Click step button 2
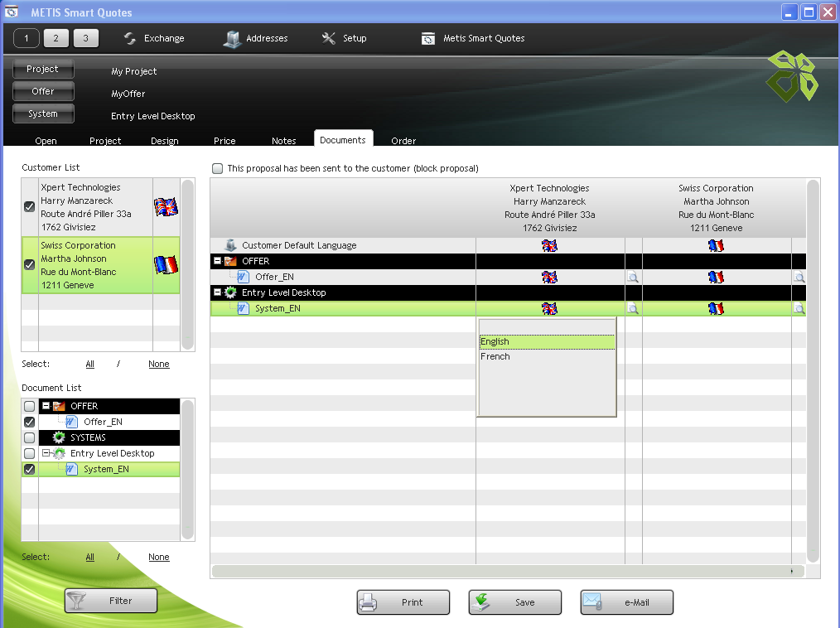 click(56, 38)
